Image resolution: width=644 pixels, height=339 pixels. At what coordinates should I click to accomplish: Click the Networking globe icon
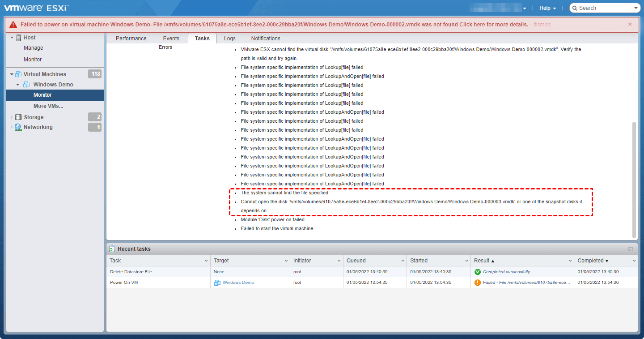pyautogui.click(x=18, y=127)
